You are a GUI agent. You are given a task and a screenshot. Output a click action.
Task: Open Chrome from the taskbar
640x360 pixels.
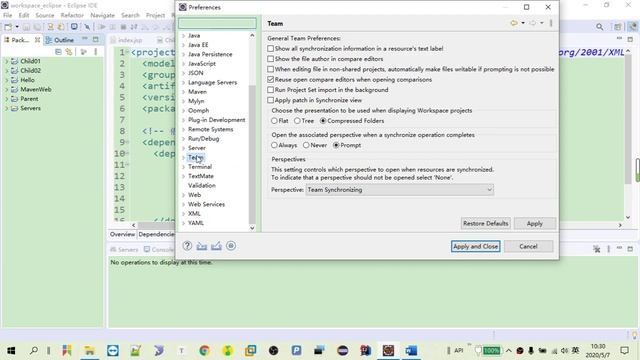(x=204, y=350)
